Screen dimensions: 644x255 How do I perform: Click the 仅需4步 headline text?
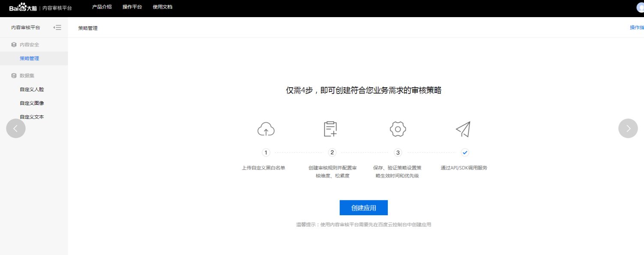pos(364,90)
